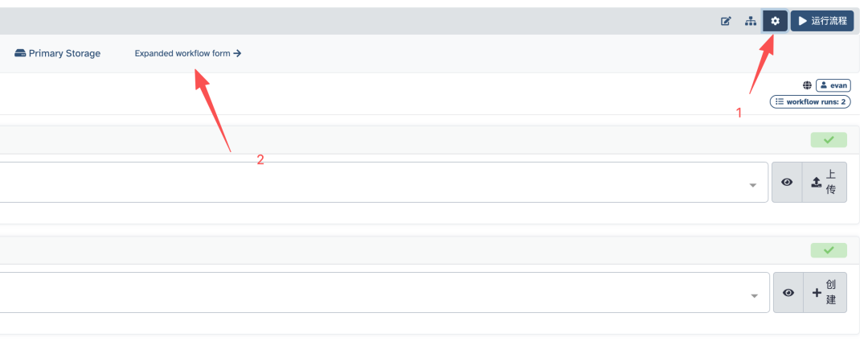
Task: Expand the second input dropdown arrow
Action: (754, 296)
